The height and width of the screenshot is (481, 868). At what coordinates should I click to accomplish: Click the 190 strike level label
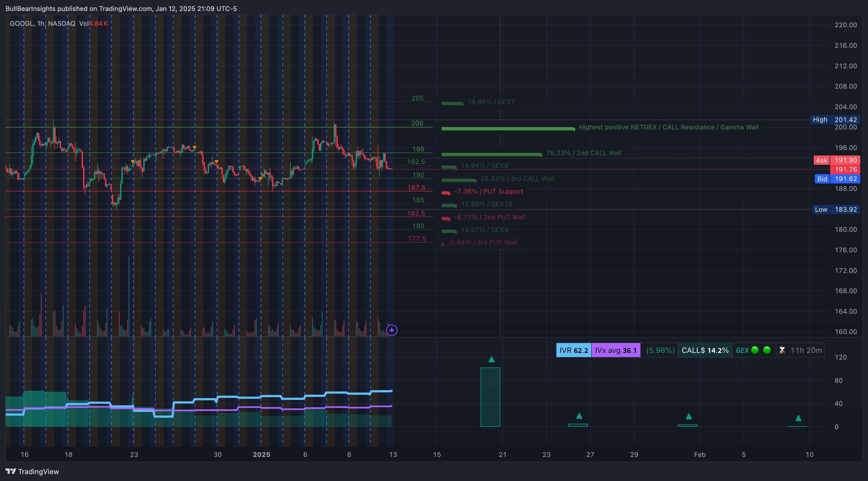[418, 175]
